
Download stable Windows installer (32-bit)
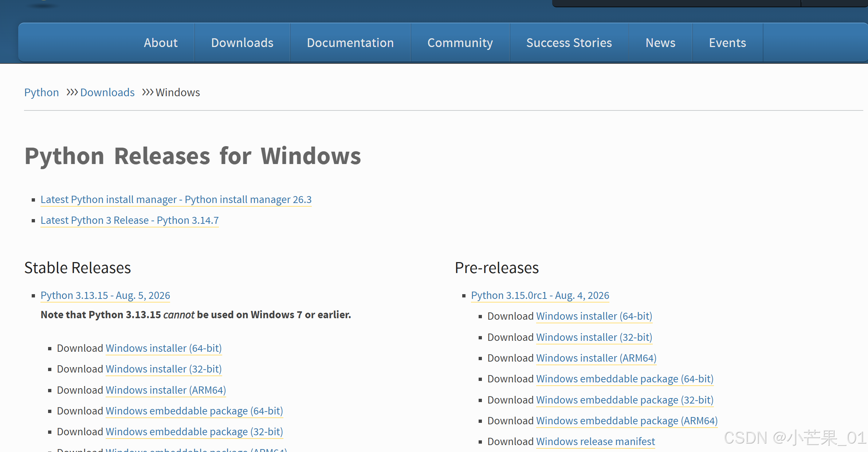pyautogui.click(x=164, y=369)
